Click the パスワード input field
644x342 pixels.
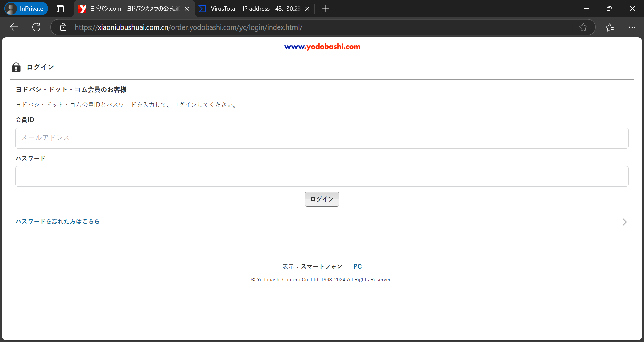(322, 176)
